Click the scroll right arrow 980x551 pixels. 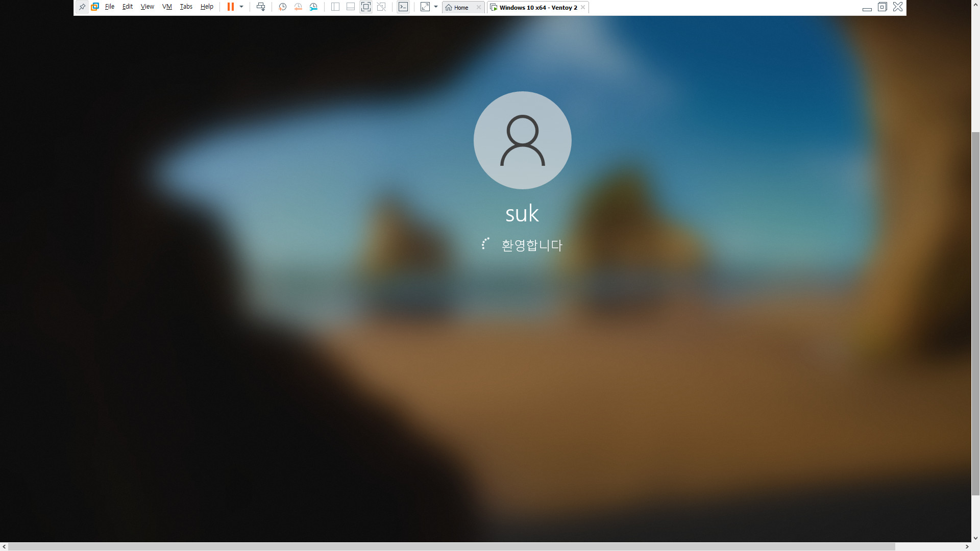[967, 547]
